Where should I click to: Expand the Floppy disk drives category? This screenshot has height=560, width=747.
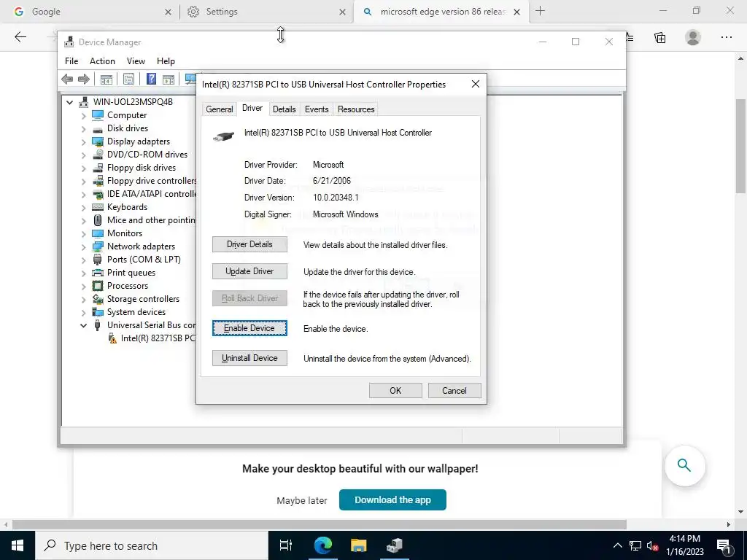tap(83, 168)
